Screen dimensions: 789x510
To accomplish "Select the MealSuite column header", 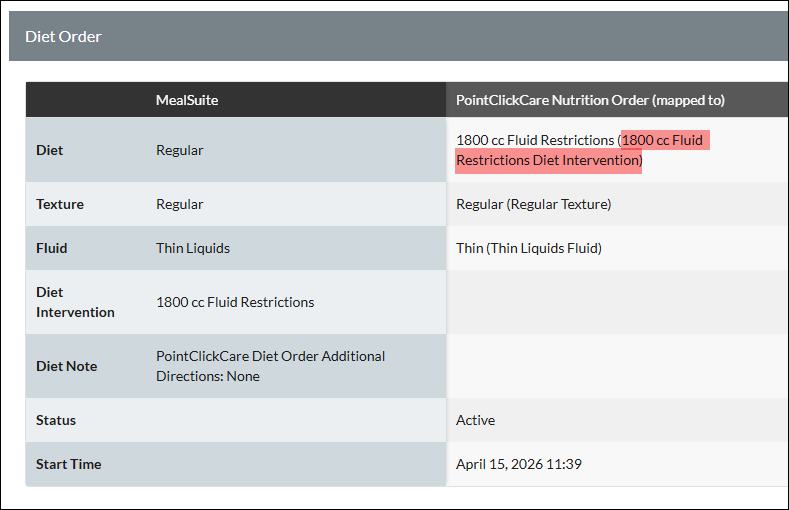I will [x=187, y=100].
